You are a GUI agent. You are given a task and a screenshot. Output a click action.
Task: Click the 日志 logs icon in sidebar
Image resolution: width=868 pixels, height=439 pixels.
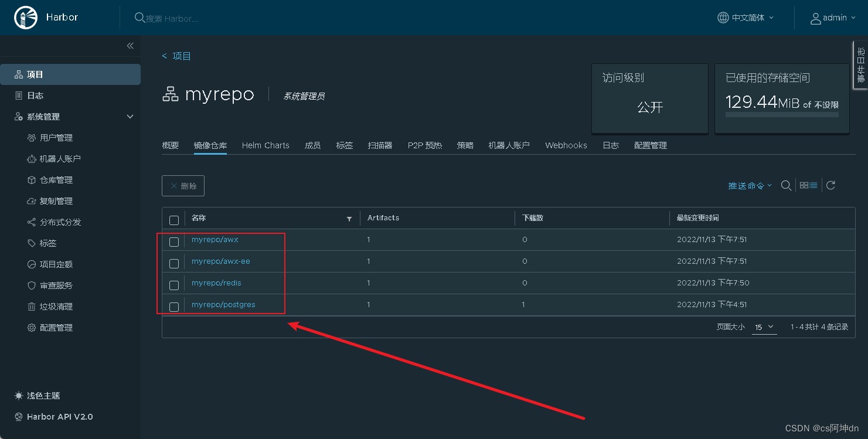tap(19, 96)
